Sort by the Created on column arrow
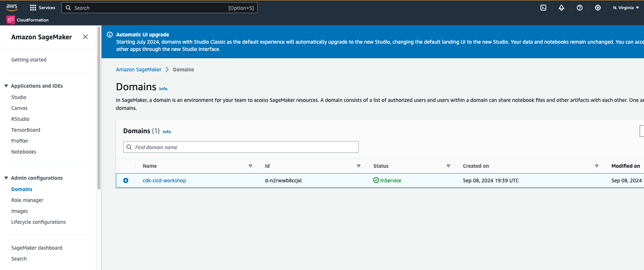 (597, 166)
